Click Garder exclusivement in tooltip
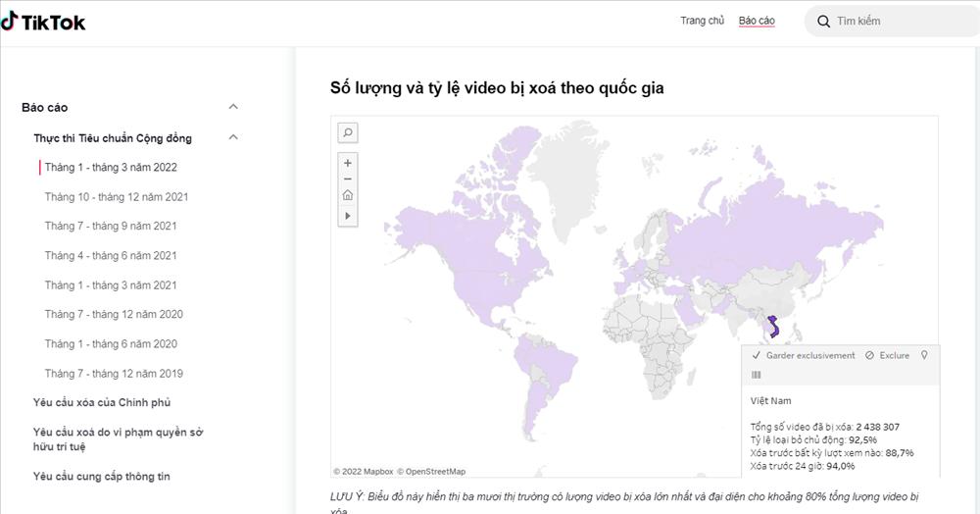Viewport: 980px width, 514px height. coord(804,355)
